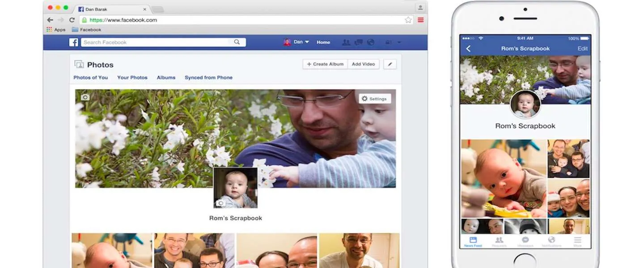Image resolution: width=644 pixels, height=268 pixels.
Task: Click the camera icon on the profile picture
Action: click(221, 203)
